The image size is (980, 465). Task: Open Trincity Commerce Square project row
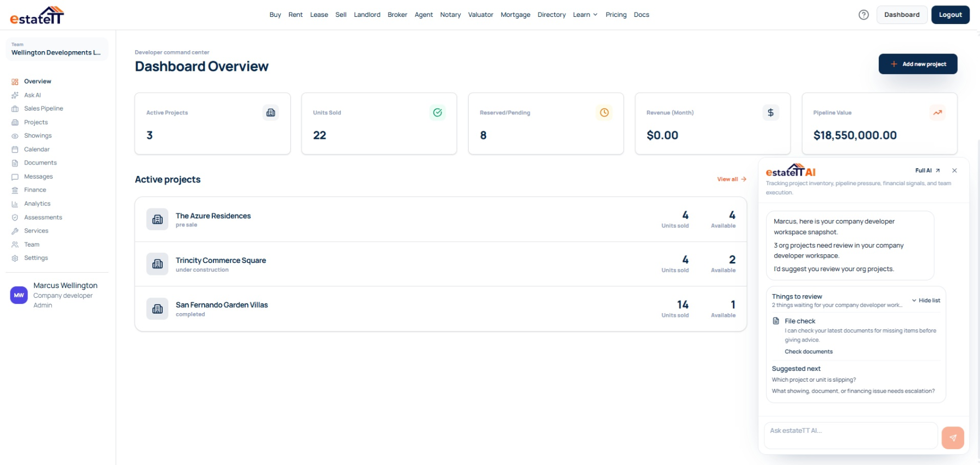pos(440,264)
